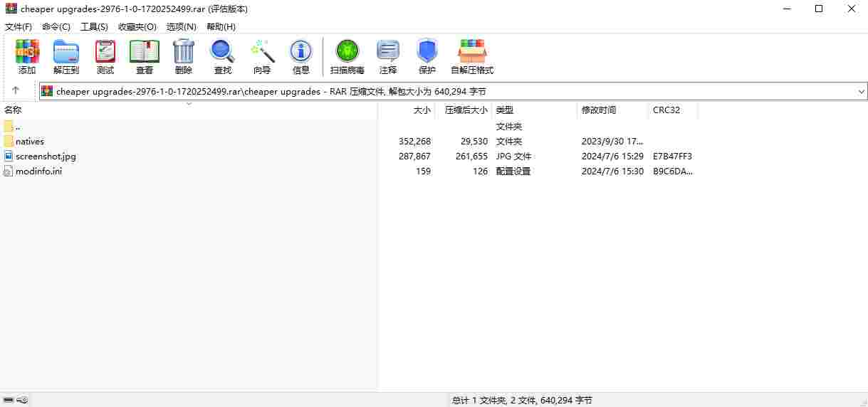Screen dimensions: 868x407
Task: Click natives date '2023/9/30 17...'
Action: 612,141
